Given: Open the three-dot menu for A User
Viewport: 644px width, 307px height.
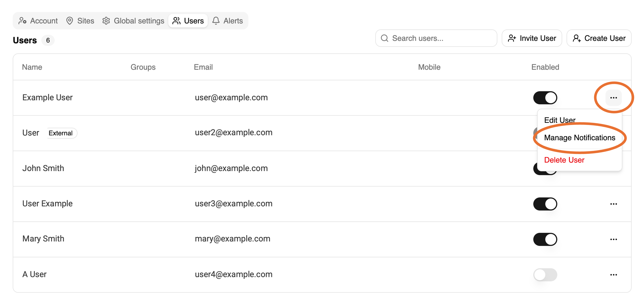Looking at the screenshot, I should click(614, 275).
